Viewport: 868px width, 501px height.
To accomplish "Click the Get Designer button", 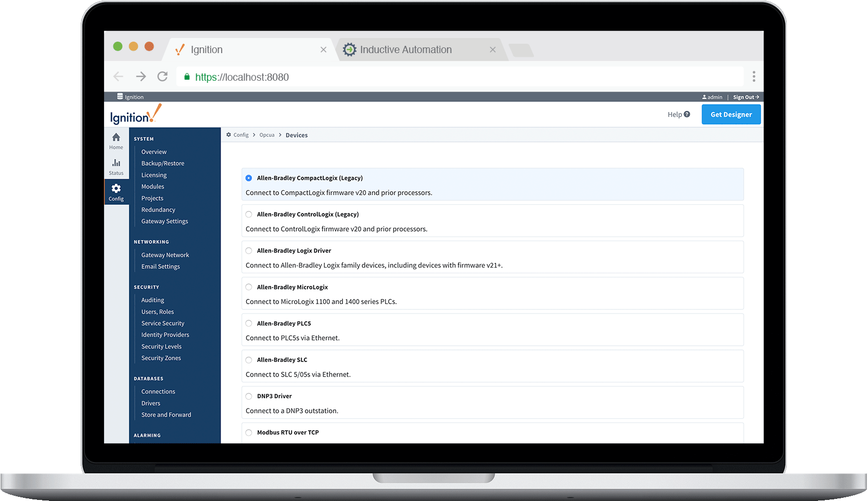I will (731, 115).
